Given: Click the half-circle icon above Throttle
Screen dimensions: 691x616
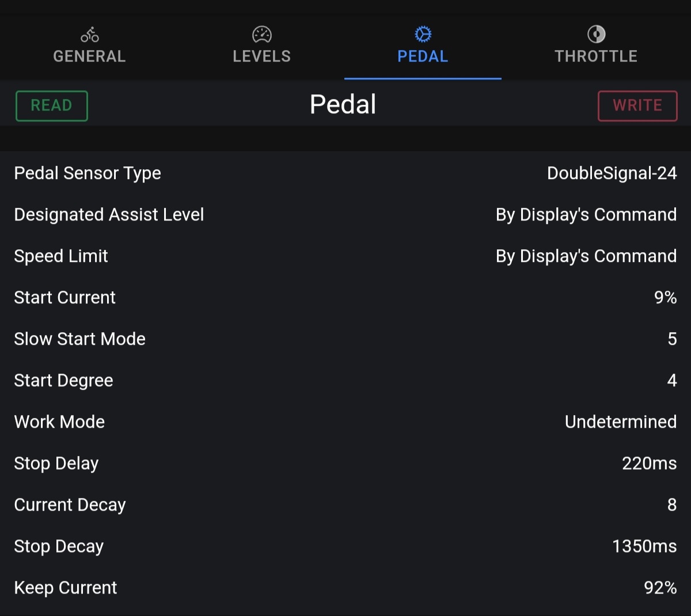Looking at the screenshot, I should point(596,35).
